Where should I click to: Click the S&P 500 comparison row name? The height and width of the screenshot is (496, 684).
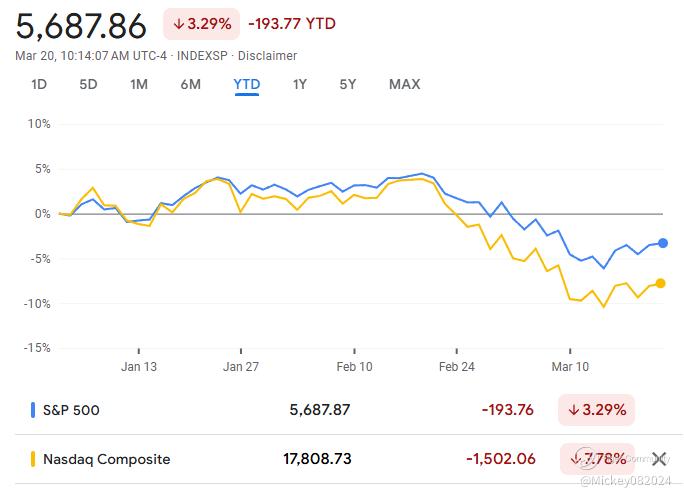(x=70, y=409)
